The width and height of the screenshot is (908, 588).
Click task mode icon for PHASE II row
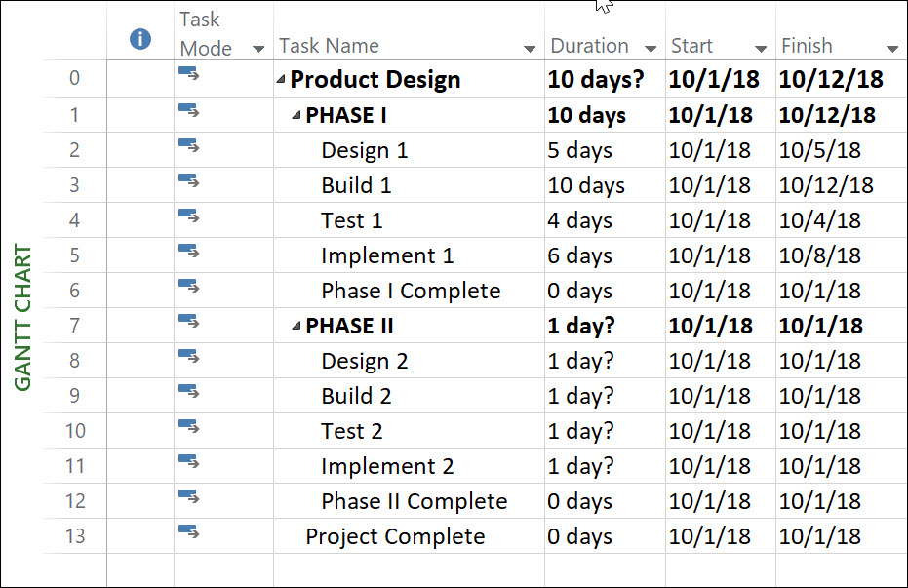[x=189, y=321]
